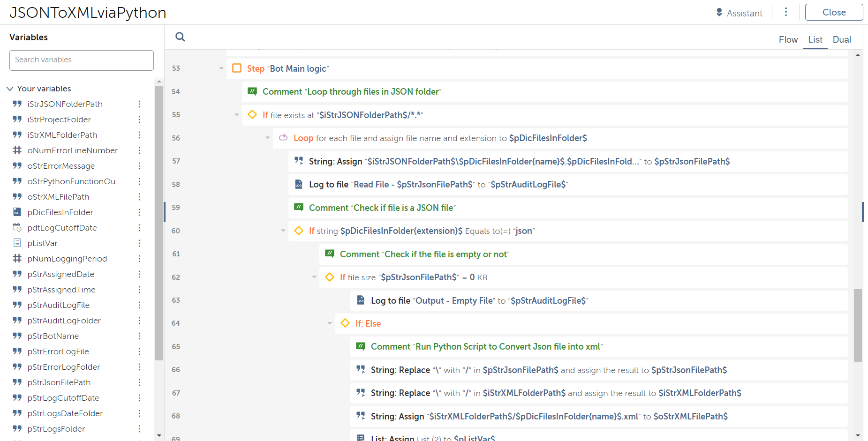Click the Loop icon on line 56
This screenshot has width=868, height=441.
(x=283, y=138)
